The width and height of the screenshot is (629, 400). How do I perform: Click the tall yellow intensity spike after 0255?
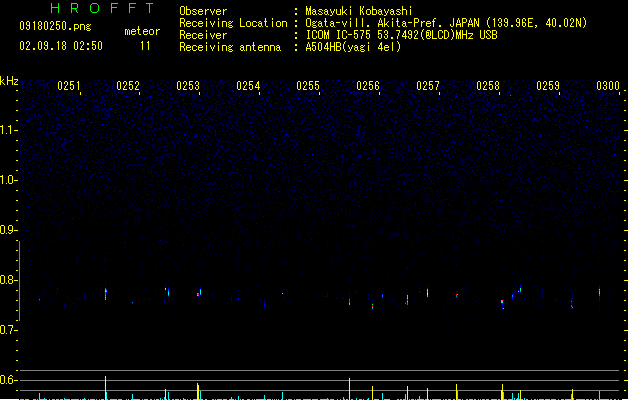(x=349, y=389)
